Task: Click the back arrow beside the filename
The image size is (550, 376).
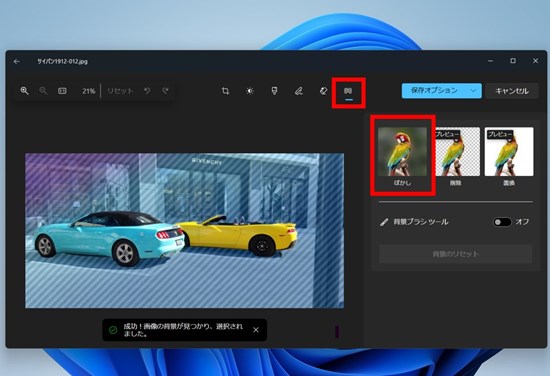Action: [x=16, y=61]
